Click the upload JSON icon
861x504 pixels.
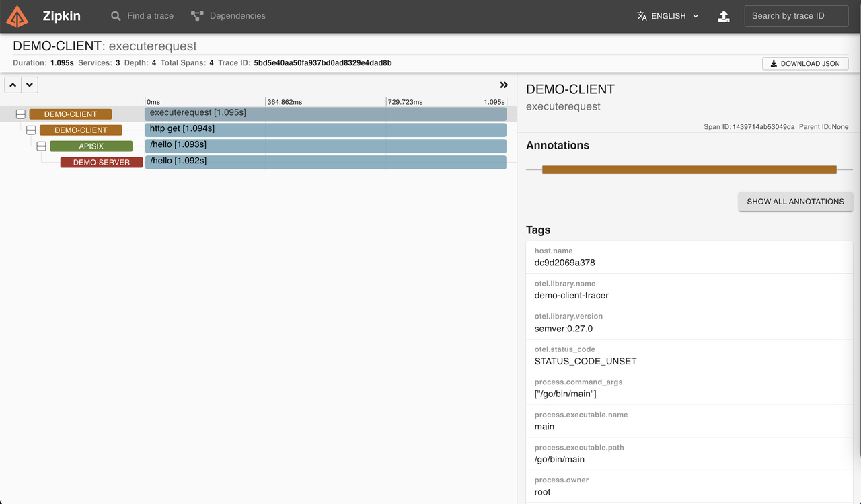click(724, 16)
